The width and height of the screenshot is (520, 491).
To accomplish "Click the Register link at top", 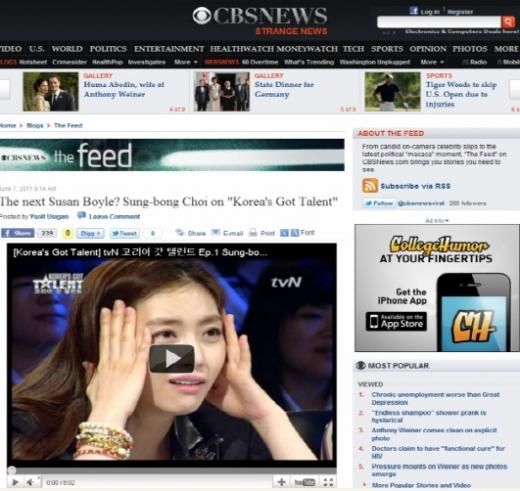I will 460,12.
